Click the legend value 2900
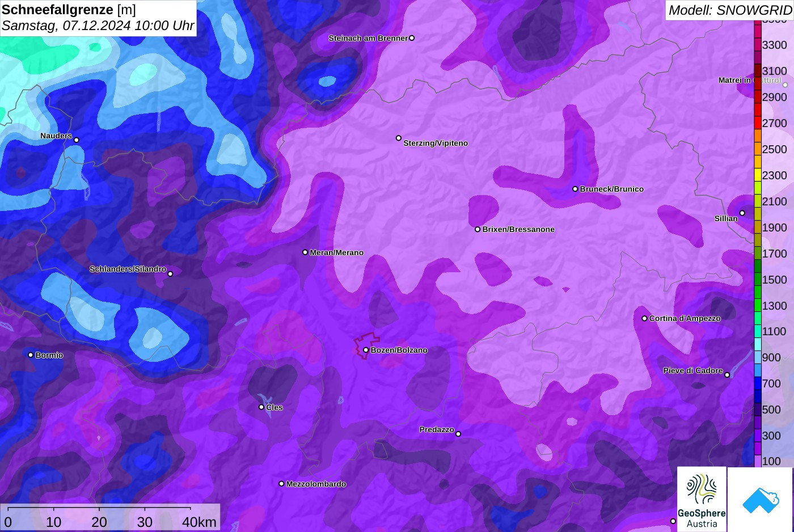This screenshot has width=794, height=532. click(774, 97)
